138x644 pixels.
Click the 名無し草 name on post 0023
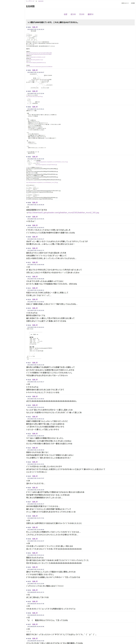(x=35, y=448)
